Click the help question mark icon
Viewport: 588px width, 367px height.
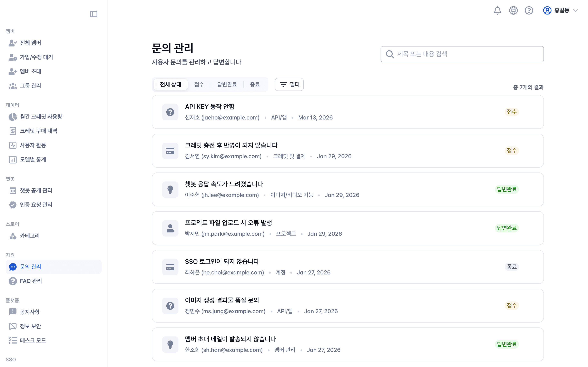pos(529,10)
